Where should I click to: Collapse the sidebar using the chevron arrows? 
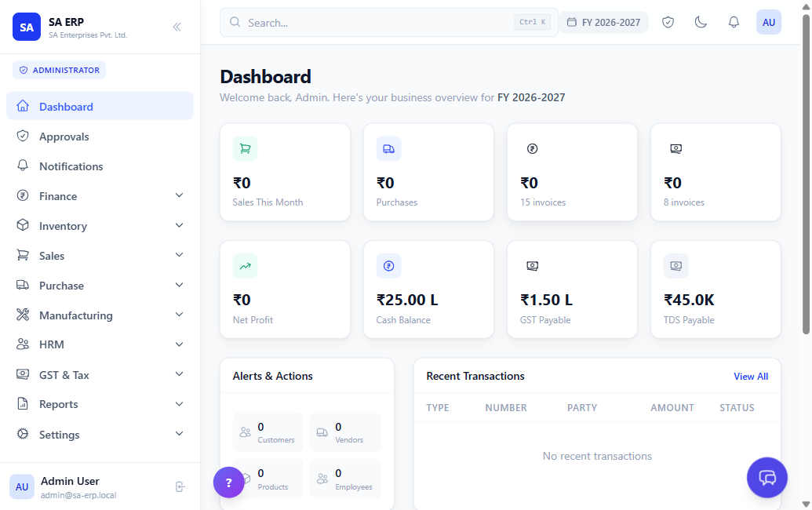click(177, 26)
